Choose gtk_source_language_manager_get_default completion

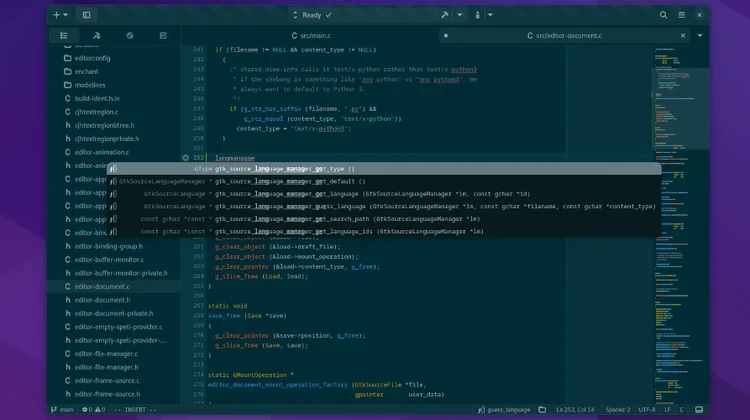tap(384, 181)
